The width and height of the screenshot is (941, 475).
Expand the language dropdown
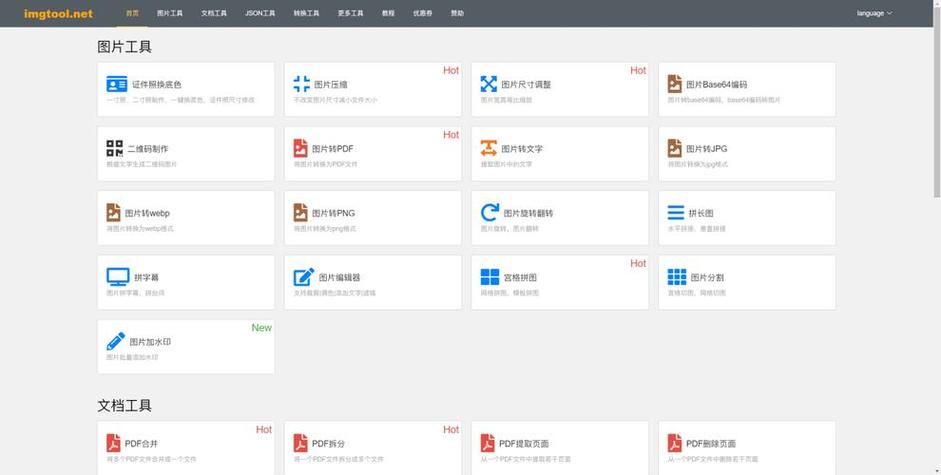(x=874, y=13)
